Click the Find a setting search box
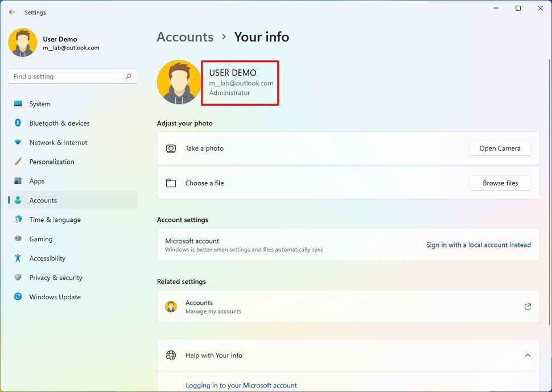This screenshot has height=392, width=552. (x=67, y=77)
